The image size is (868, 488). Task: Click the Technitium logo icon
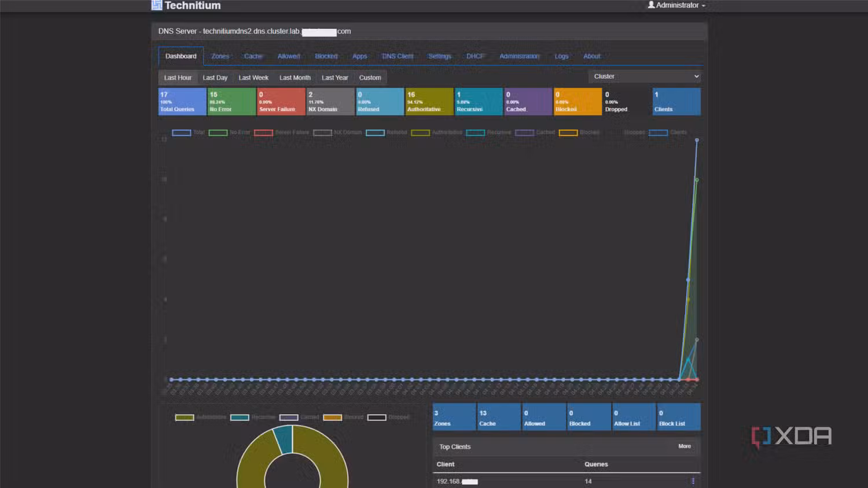tap(157, 5)
